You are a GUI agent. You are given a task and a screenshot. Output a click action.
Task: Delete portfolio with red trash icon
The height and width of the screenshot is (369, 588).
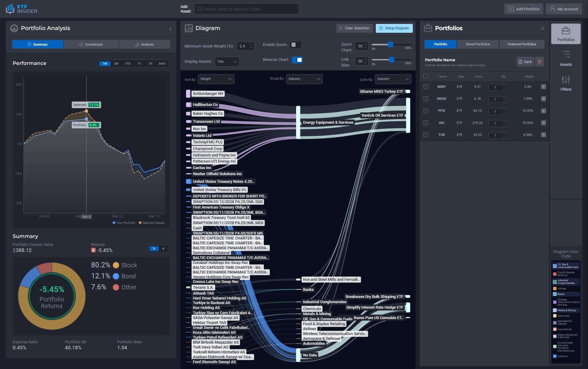click(539, 62)
